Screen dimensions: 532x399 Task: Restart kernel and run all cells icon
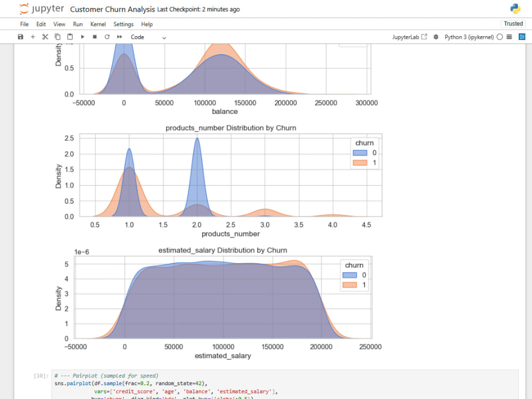click(119, 37)
